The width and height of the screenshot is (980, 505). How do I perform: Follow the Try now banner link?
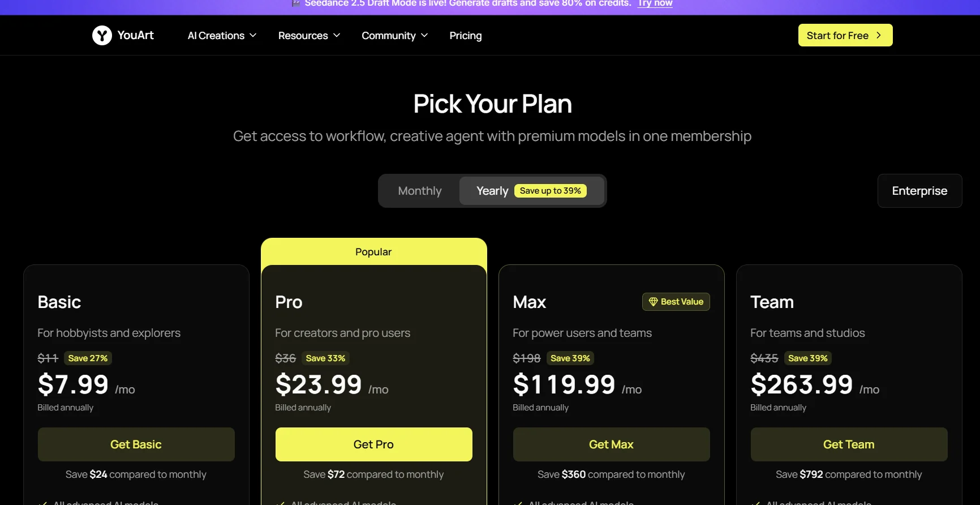655,3
